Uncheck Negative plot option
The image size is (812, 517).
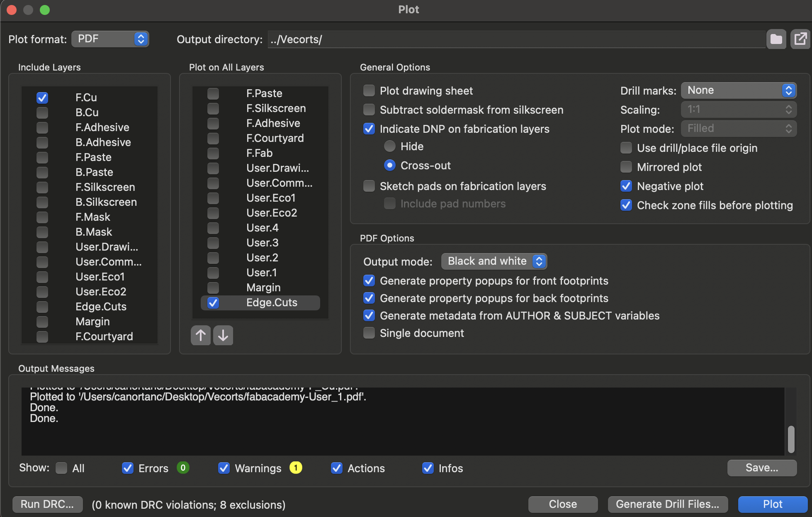pos(626,186)
